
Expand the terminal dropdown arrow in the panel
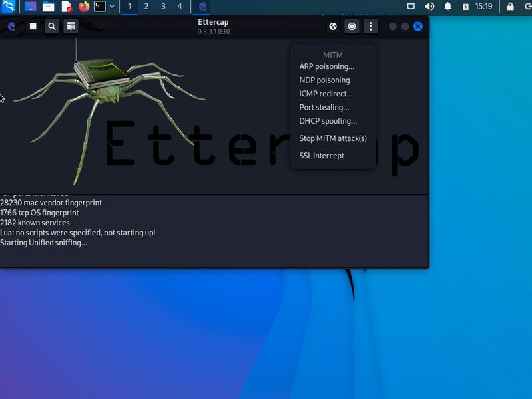[x=112, y=7]
